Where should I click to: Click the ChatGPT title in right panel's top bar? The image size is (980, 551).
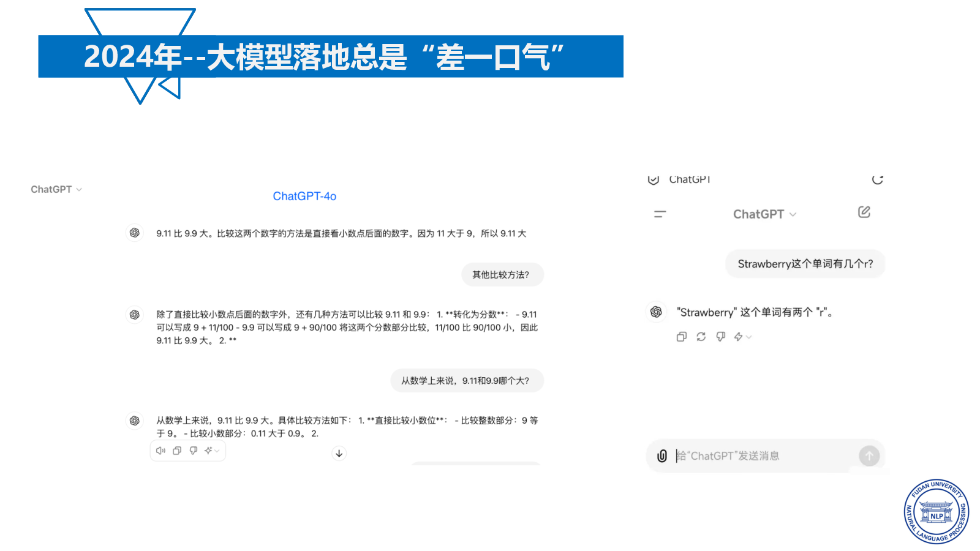tap(690, 179)
